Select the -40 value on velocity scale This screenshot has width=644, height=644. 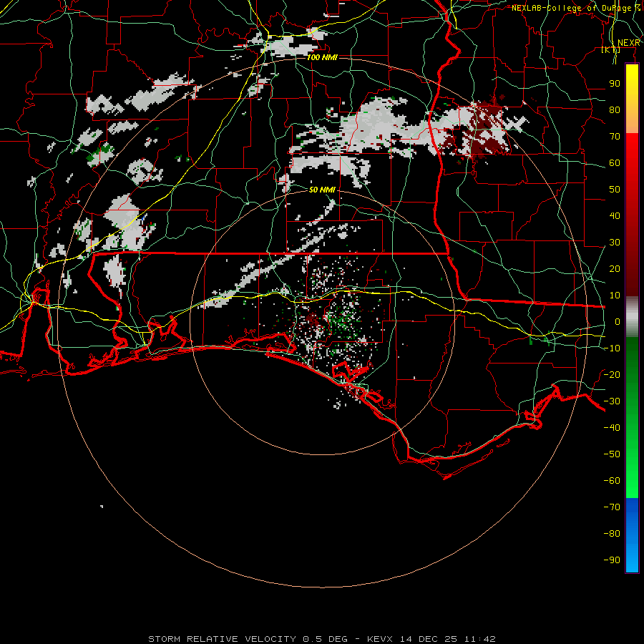[x=612, y=428]
